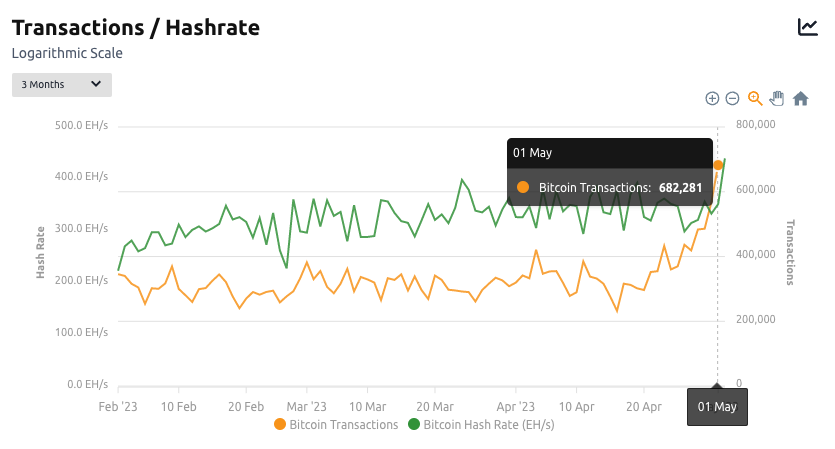Image resolution: width=835 pixels, height=449 pixels.
Task: Click the Logarithmic Scale subtitle
Action: tap(67, 53)
